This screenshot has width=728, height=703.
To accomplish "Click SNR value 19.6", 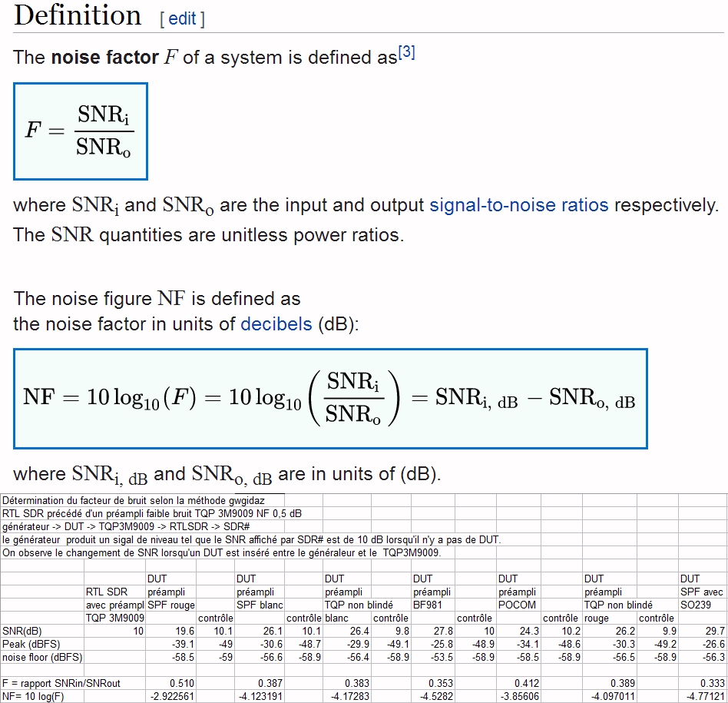I will click(185, 631).
